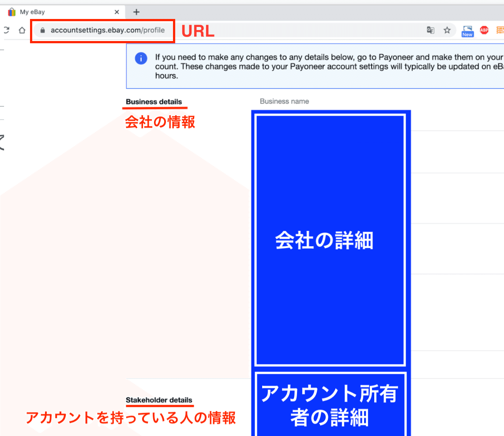This screenshot has height=436, width=504.
Task: Click the padlock site info icon
Action: pyautogui.click(x=42, y=30)
